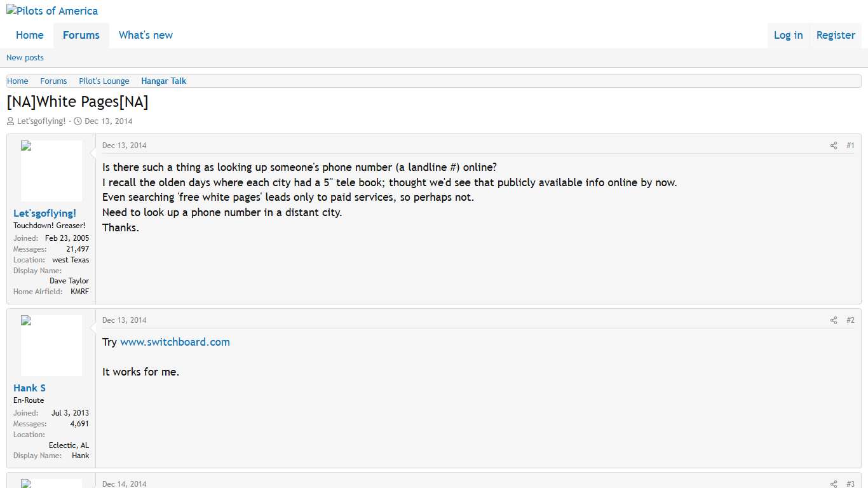Open Let'sgoflying! avatar image

coord(51,171)
